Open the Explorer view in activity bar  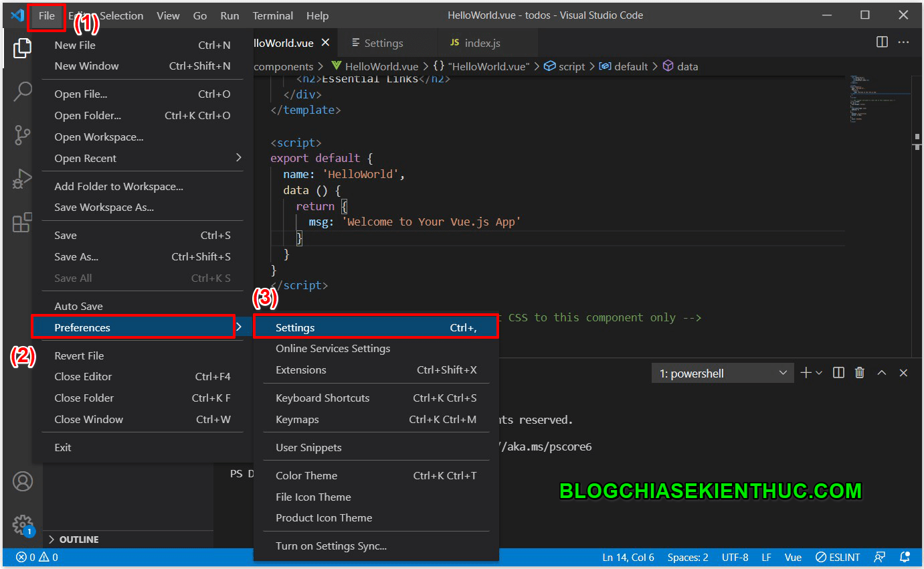tap(23, 48)
